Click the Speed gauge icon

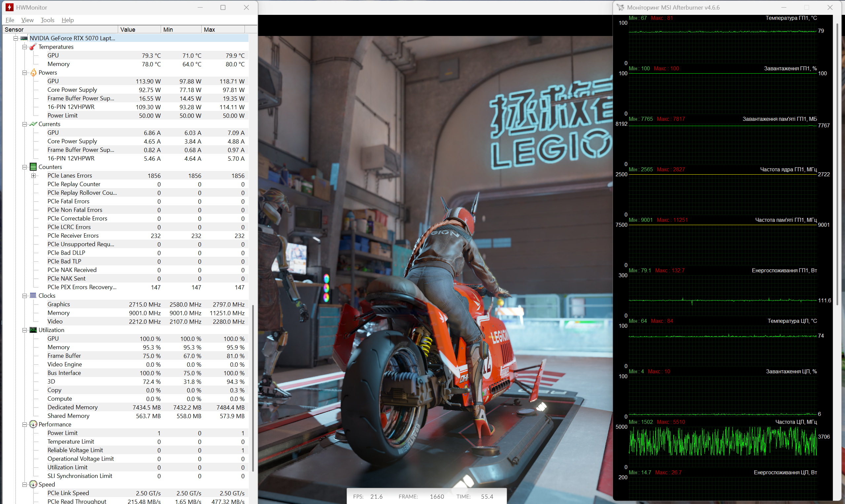(x=33, y=484)
